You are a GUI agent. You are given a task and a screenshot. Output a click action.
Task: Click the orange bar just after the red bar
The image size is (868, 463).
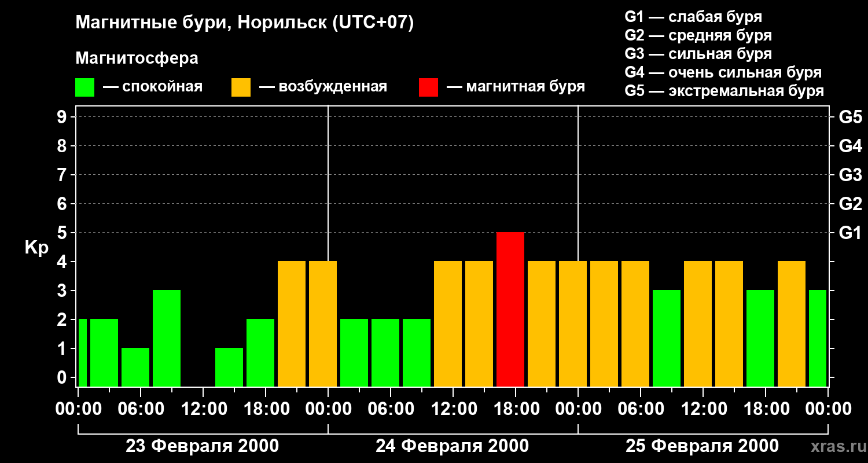point(542,324)
